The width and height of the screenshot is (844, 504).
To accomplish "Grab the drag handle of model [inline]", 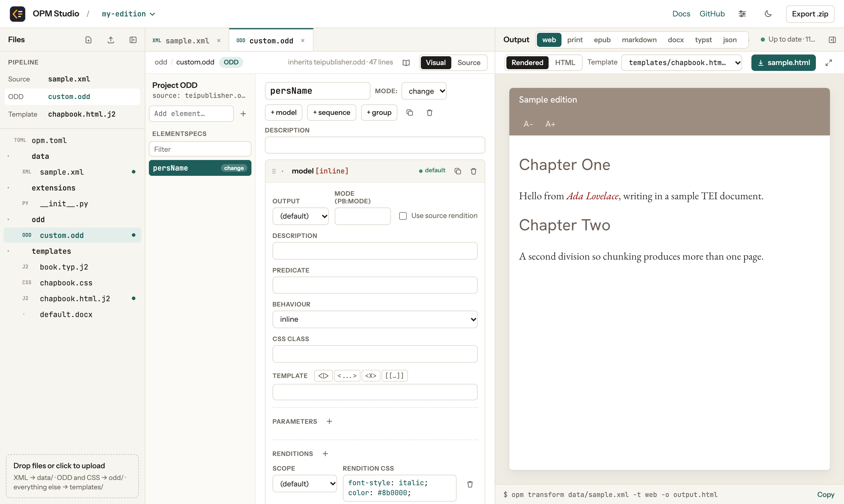I will click(274, 171).
